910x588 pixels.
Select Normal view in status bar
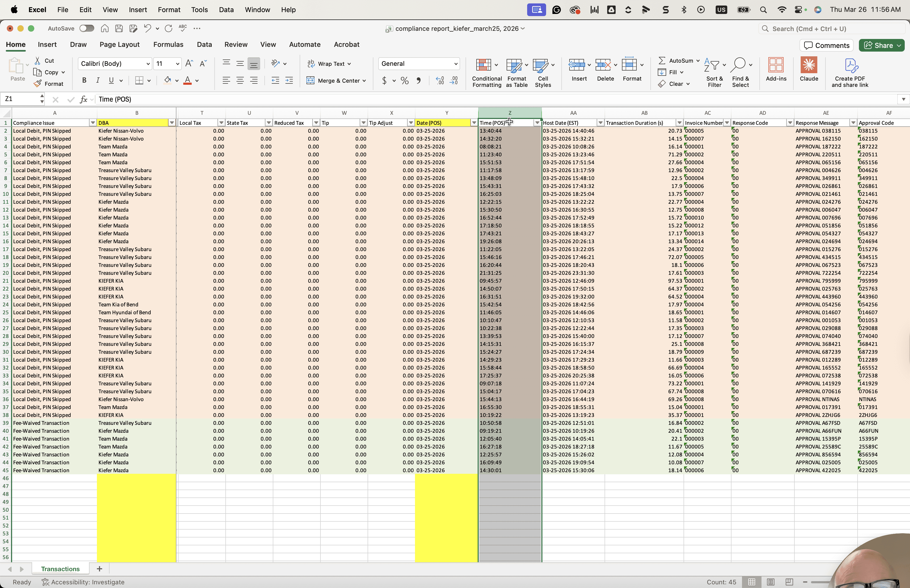point(751,582)
